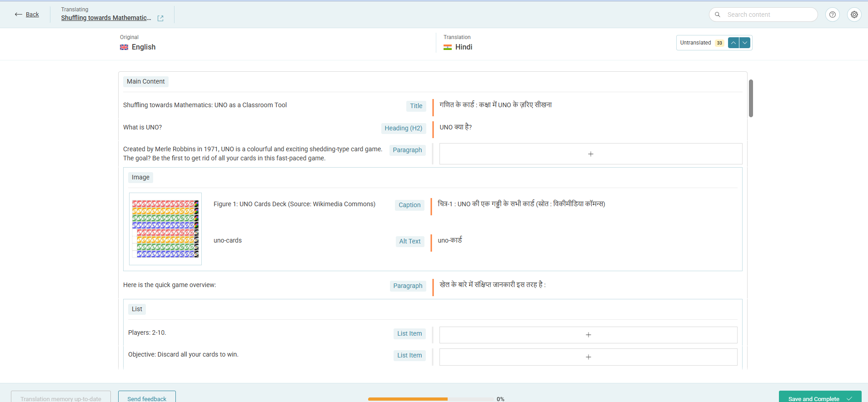Click the Untranslated 33 count badge
This screenshot has width=868, height=402.
click(x=719, y=43)
